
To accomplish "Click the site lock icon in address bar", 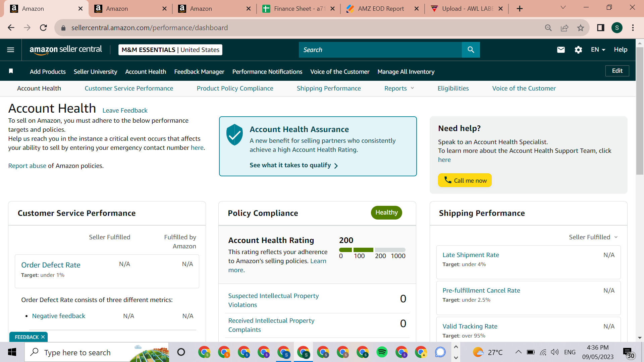I will tap(63, 28).
